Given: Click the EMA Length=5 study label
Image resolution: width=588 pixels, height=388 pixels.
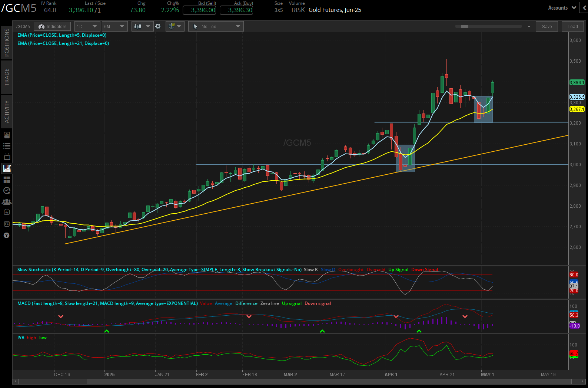Looking at the screenshot, I should [x=62, y=35].
